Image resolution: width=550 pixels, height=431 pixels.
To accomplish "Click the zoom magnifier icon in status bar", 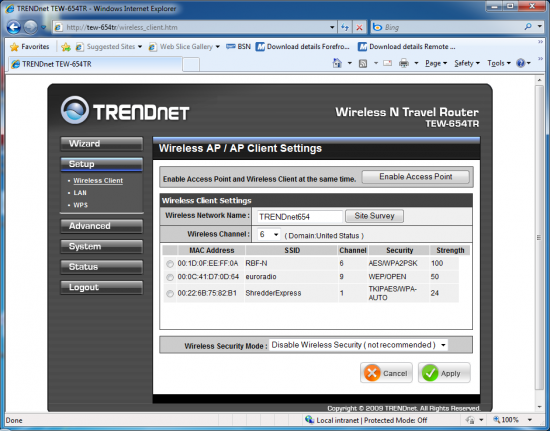I will (x=497, y=419).
